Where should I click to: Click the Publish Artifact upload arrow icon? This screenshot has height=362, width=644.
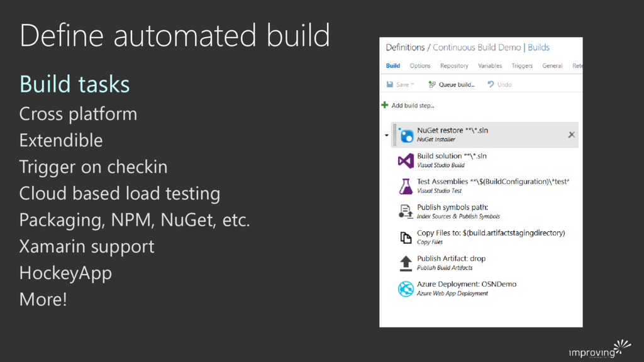[x=406, y=263]
